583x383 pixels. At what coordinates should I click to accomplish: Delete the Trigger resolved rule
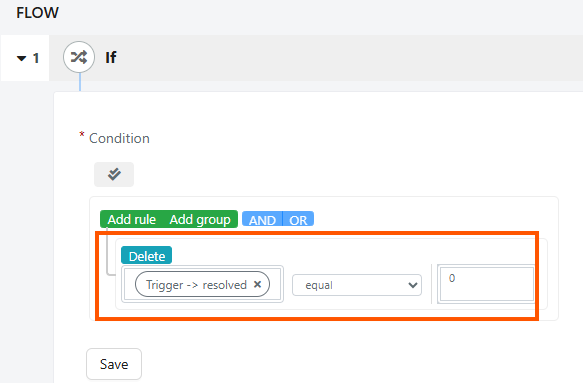(x=146, y=255)
